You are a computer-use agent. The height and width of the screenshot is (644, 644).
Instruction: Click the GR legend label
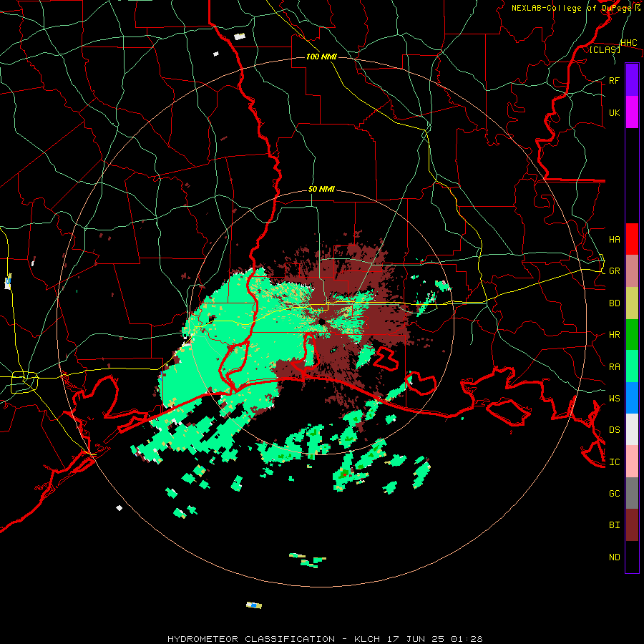coord(614,271)
